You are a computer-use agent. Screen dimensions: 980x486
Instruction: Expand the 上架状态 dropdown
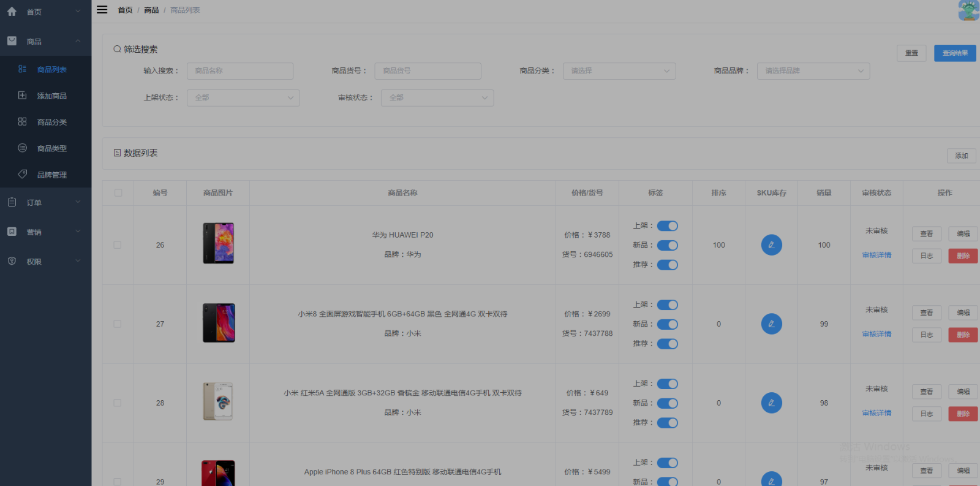click(243, 98)
